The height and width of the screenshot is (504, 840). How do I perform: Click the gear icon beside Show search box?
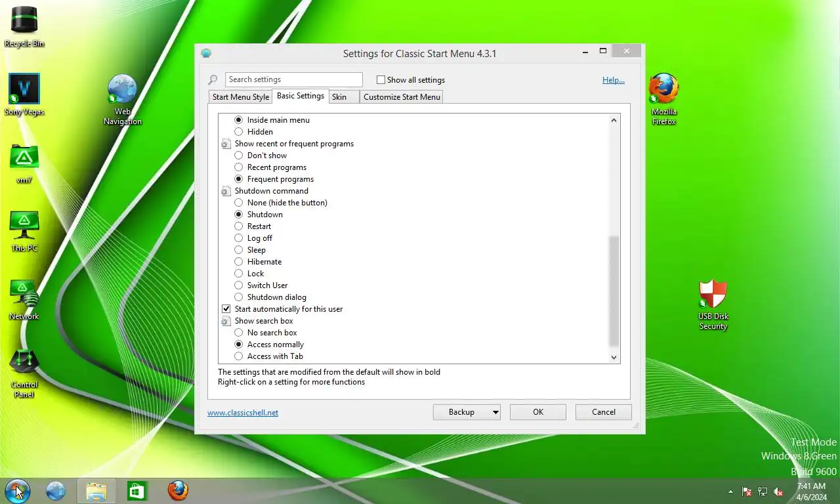click(x=226, y=321)
